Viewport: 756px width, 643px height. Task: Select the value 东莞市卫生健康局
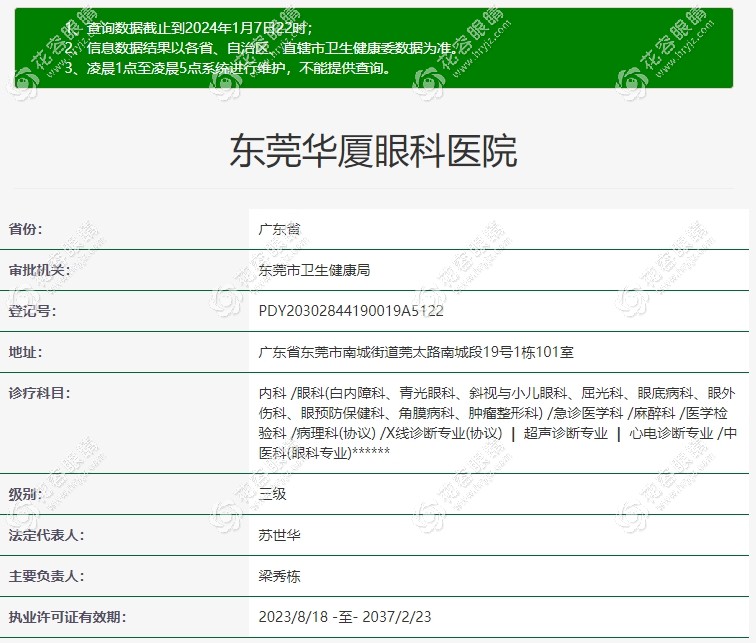tap(314, 270)
